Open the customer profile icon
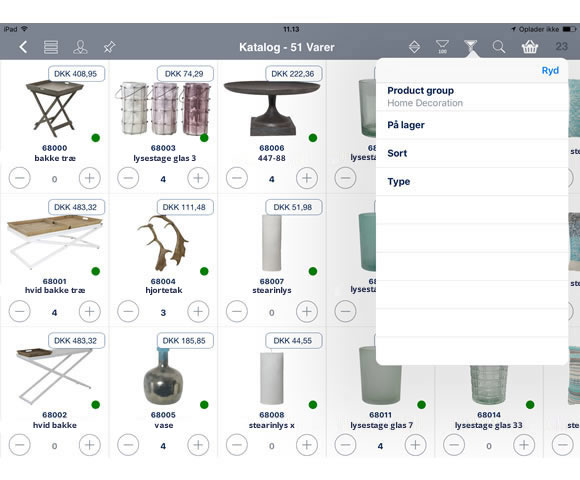The height and width of the screenshot is (480, 580). [x=80, y=47]
